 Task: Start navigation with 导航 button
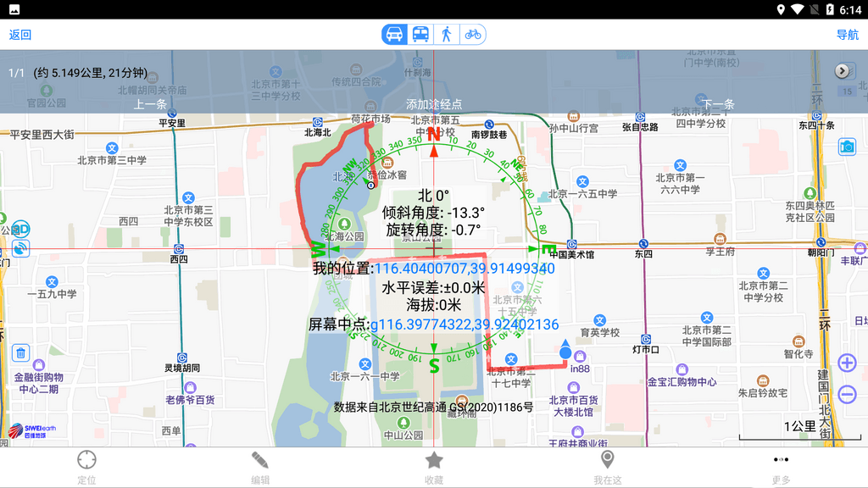(847, 35)
